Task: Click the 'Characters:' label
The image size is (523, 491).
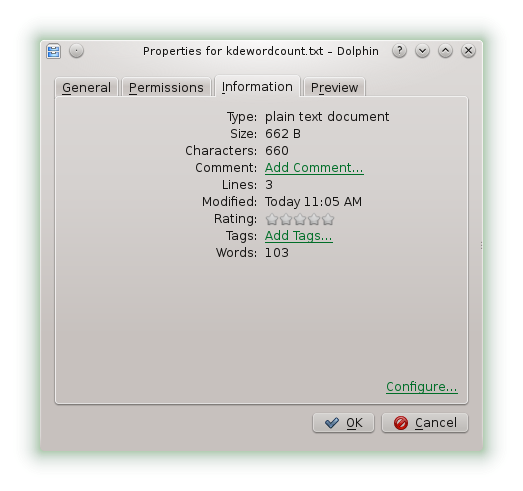Action: click(x=221, y=151)
